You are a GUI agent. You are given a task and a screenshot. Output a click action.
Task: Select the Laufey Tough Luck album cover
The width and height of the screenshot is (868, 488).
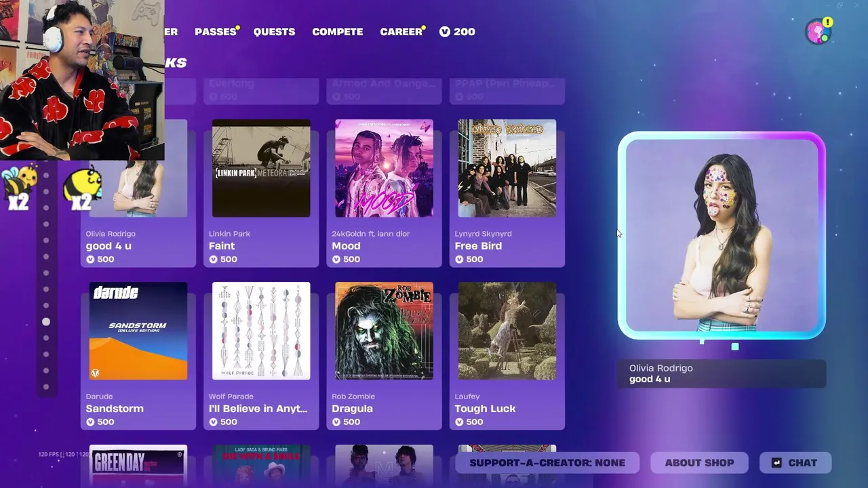(507, 331)
